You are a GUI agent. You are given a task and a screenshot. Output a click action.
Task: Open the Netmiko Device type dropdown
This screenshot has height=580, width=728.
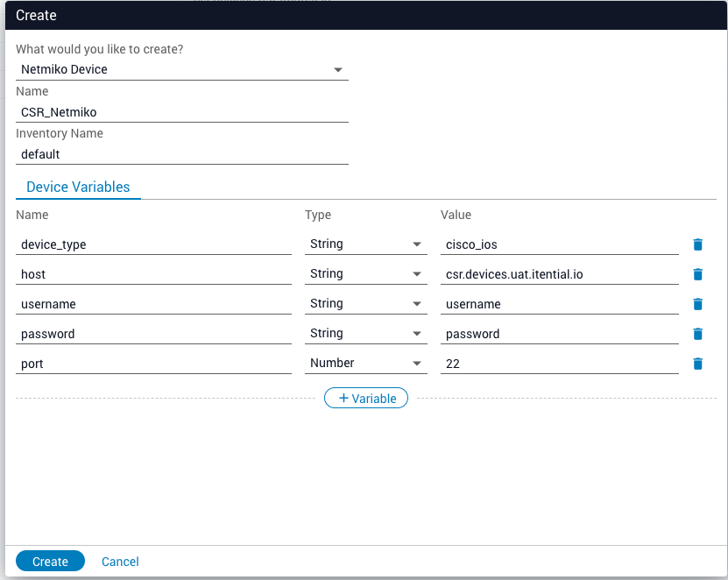(181, 69)
